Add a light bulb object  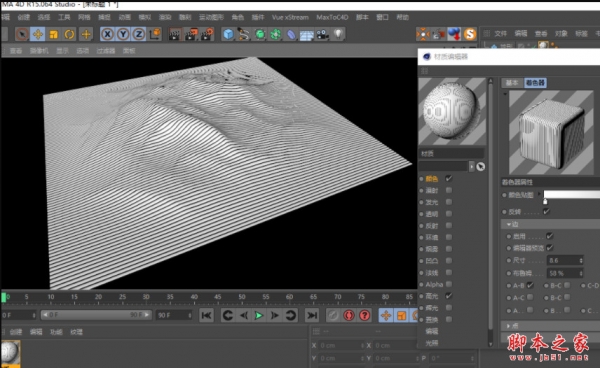pyautogui.click(x=338, y=34)
